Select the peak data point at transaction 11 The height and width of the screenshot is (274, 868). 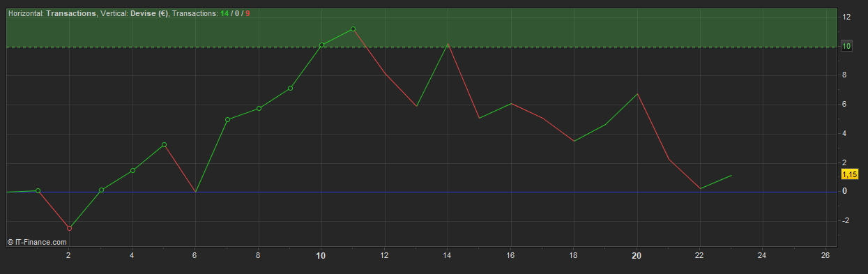pyautogui.click(x=353, y=29)
